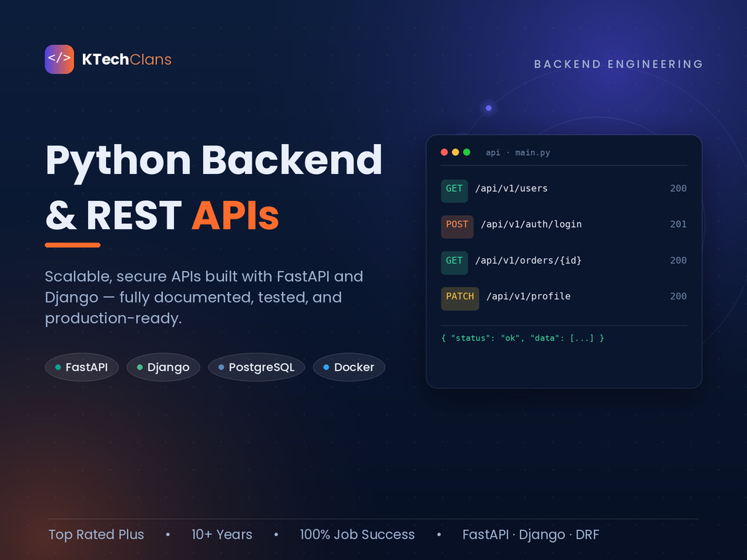
Task: Click the Django tag pill
Action: pos(164,367)
